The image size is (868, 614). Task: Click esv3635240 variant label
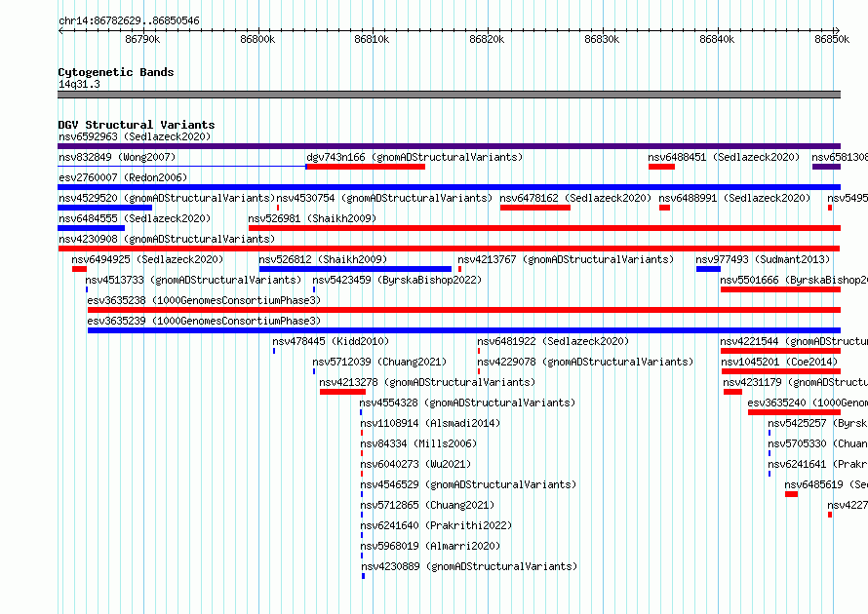pyautogui.click(x=808, y=403)
